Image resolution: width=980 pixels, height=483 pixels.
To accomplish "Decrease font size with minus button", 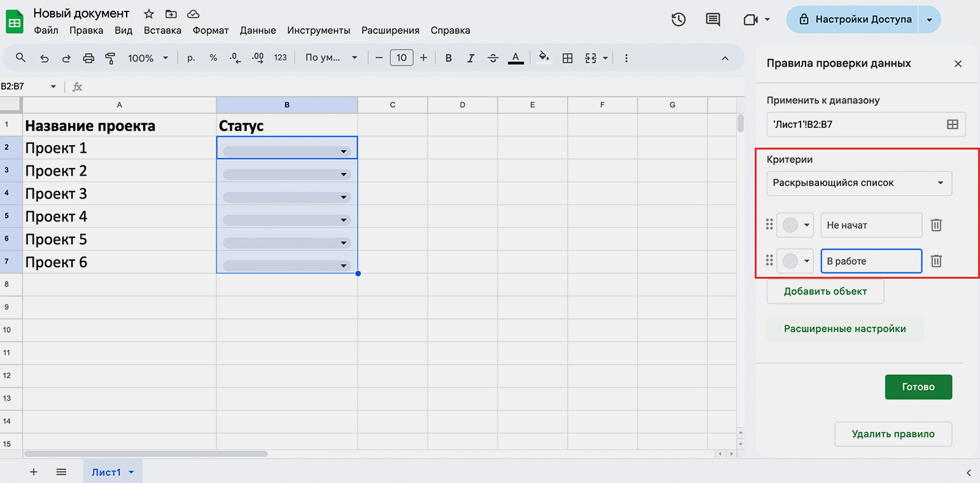I will tap(379, 58).
